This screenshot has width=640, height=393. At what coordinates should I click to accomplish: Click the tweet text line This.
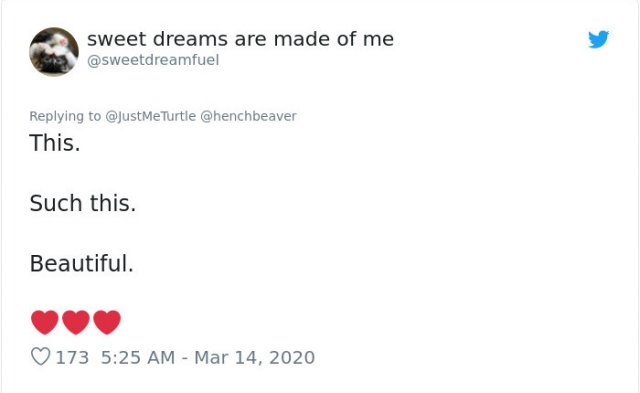point(55,143)
